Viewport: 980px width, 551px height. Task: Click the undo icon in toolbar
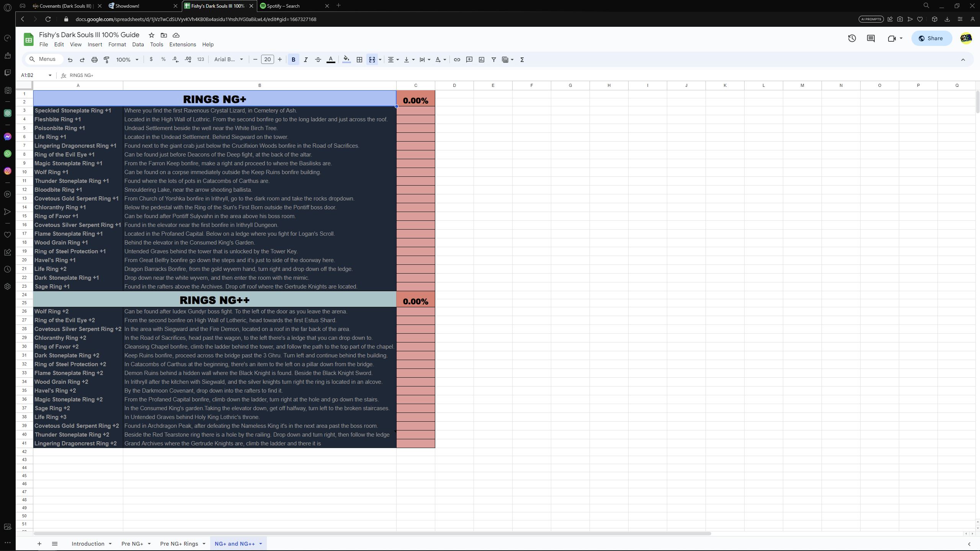tap(70, 60)
